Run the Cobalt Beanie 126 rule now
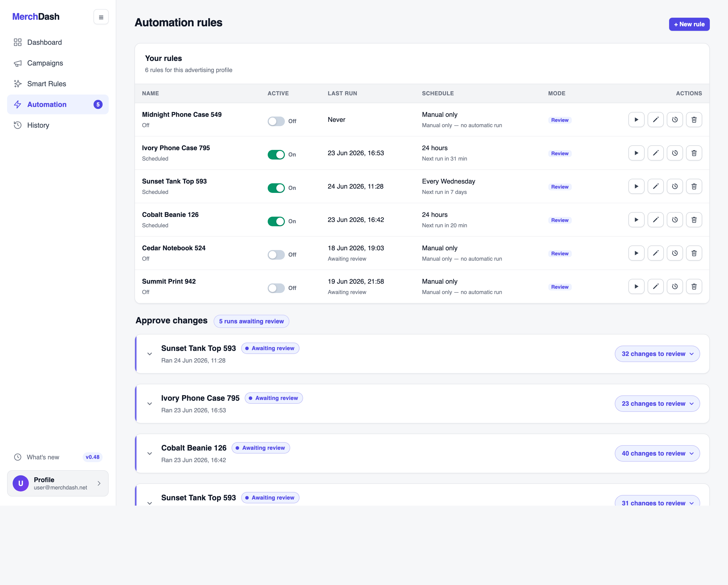Image resolution: width=728 pixels, height=585 pixels. (x=636, y=220)
